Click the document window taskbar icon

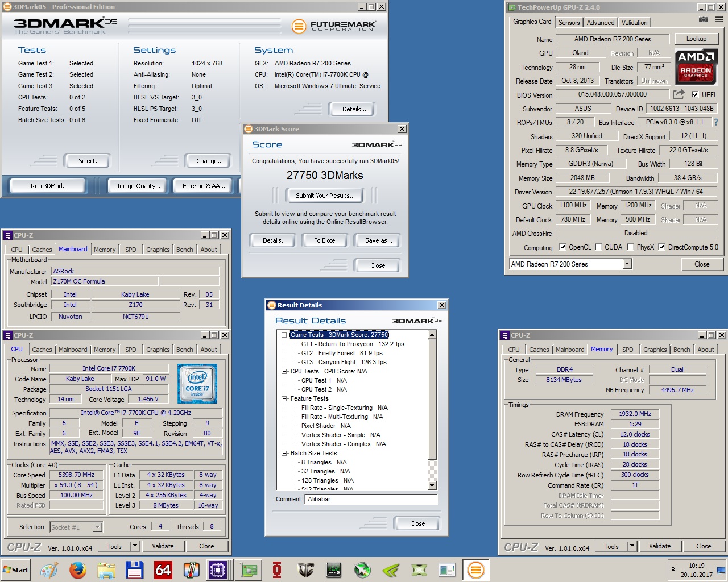(448, 570)
